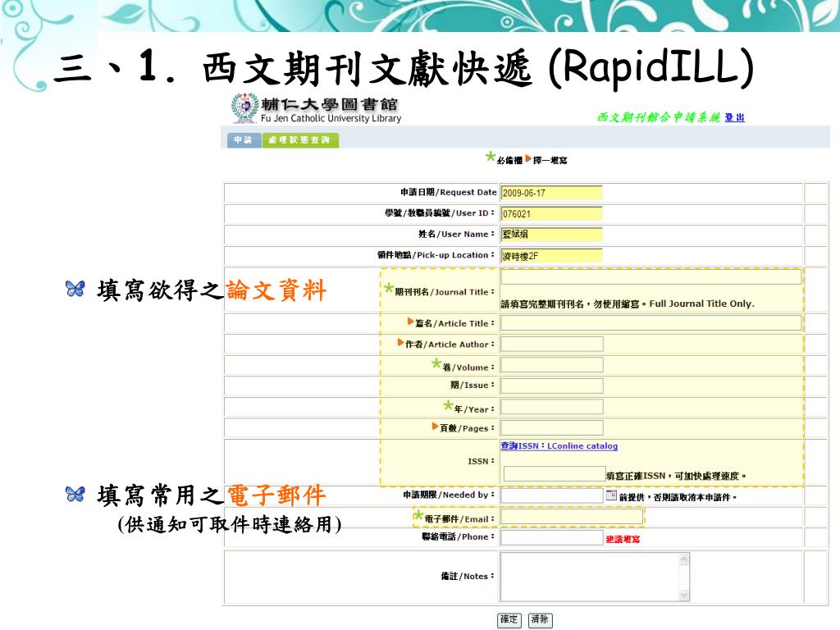The height and width of the screenshot is (630, 840).
Task: Click the Notes scrollbar up arrow
Action: click(683, 559)
